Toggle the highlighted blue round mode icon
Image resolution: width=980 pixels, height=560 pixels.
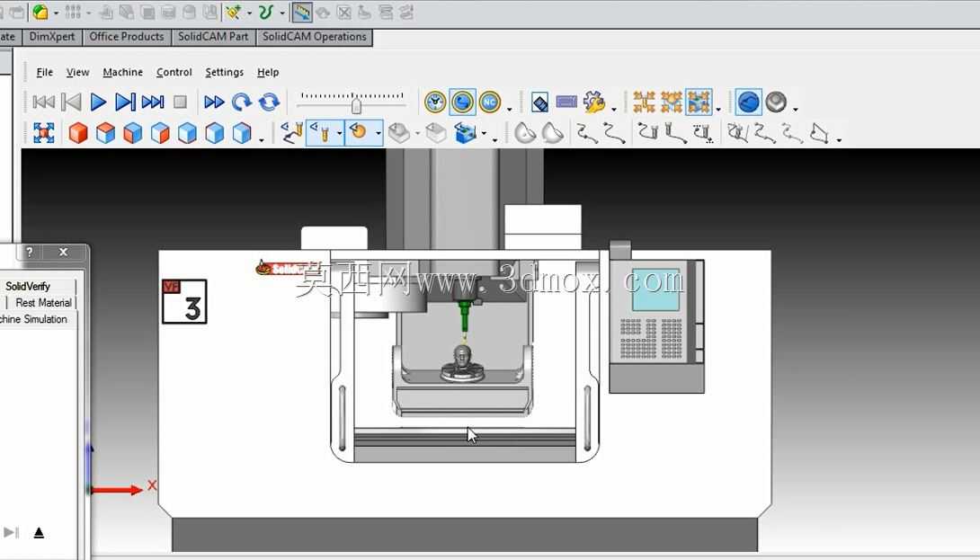click(462, 102)
